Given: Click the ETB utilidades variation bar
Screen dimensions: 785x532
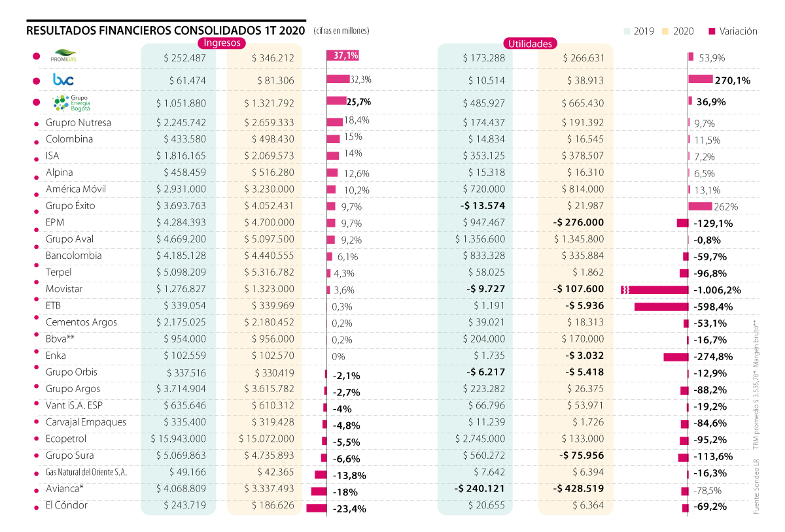Looking at the screenshot, I should click(x=661, y=307).
